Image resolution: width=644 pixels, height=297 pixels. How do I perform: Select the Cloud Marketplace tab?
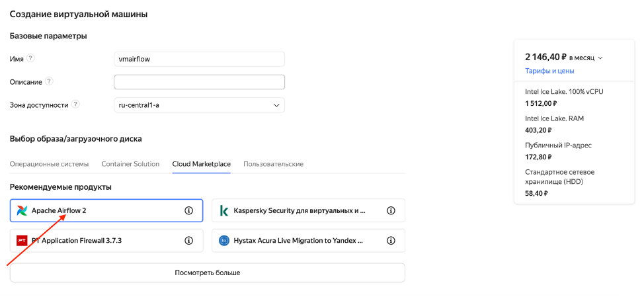[201, 164]
